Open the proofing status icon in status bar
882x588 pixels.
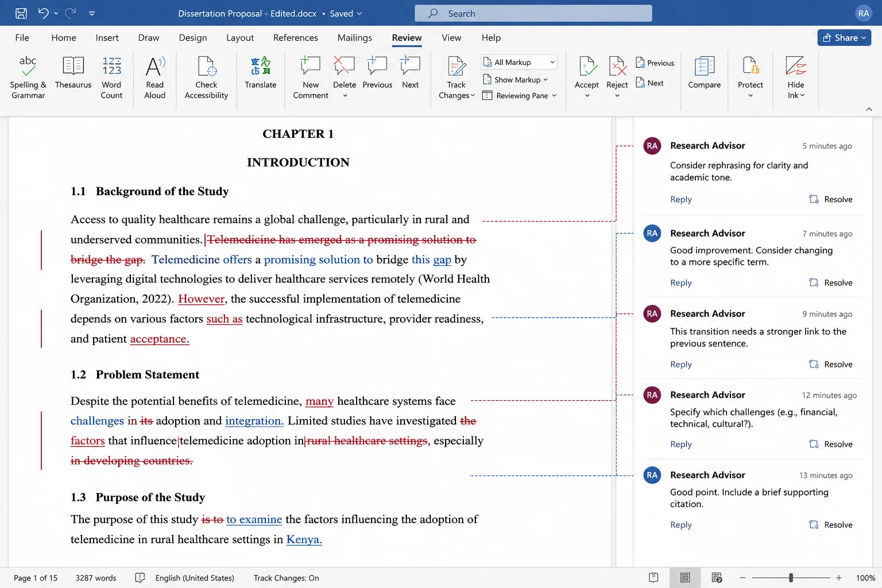click(140, 578)
